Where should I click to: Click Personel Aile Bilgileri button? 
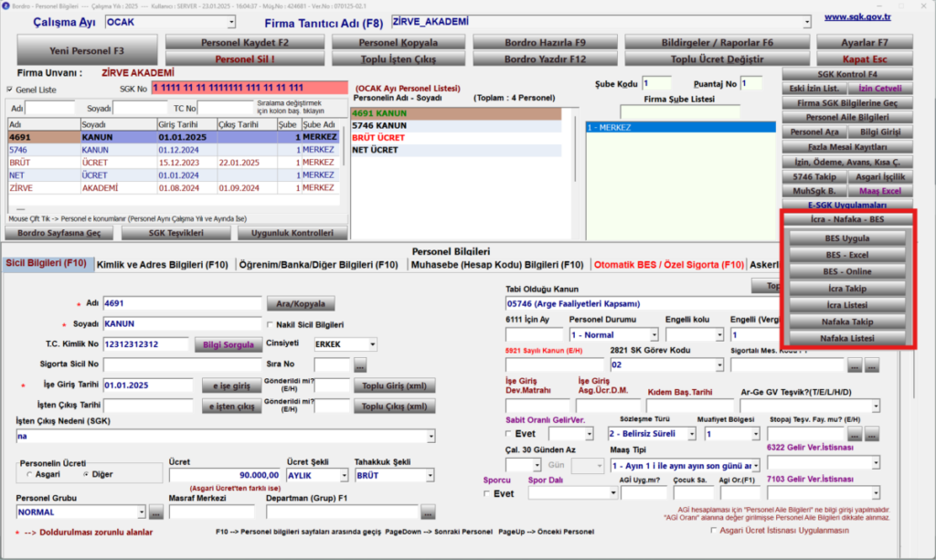847,118
